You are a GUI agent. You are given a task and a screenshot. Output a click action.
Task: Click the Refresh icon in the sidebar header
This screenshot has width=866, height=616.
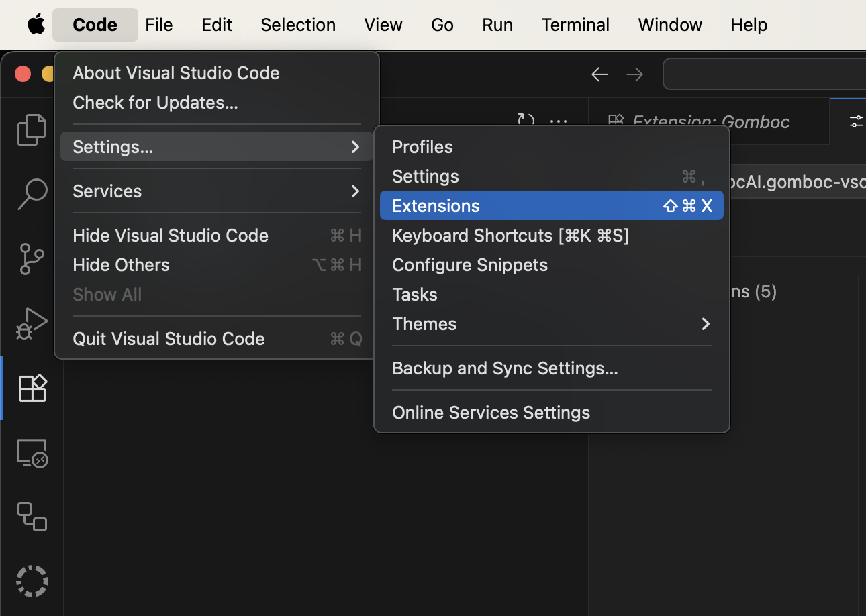[x=526, y=121]
